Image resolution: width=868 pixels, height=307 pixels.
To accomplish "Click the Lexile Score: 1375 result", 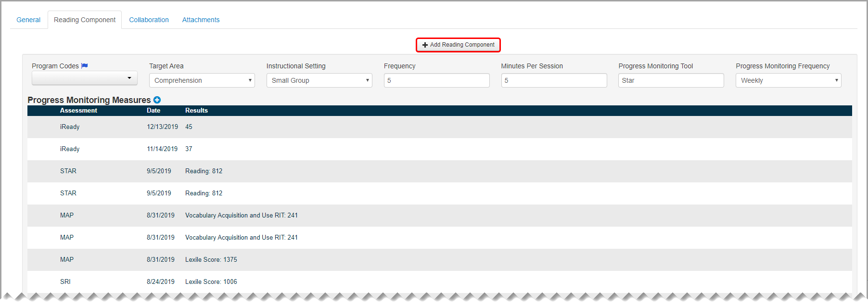I will click(x=211, y=260).
